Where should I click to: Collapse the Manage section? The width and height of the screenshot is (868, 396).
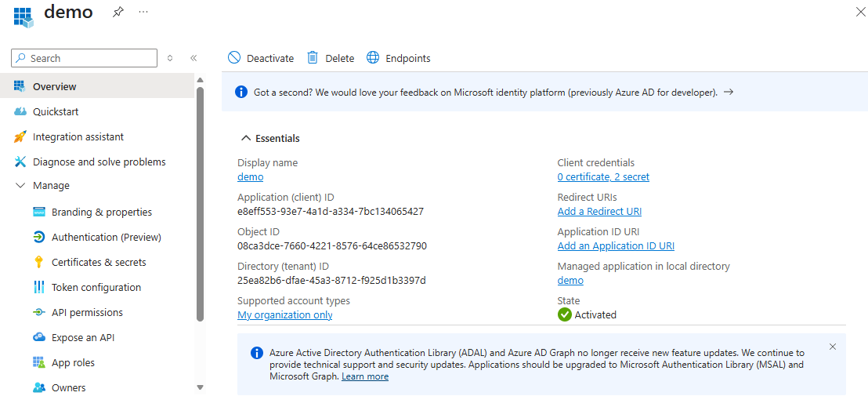(20, 186)
